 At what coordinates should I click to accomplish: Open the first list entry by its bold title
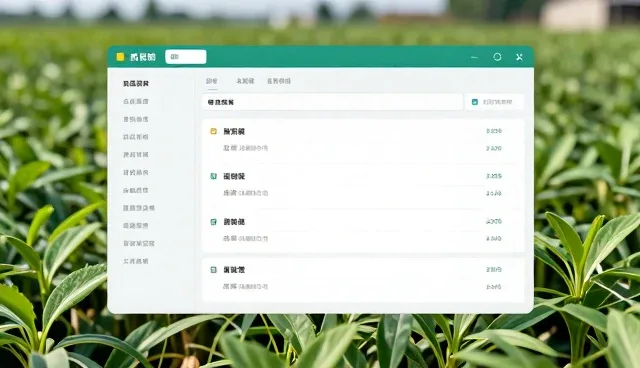234,131
